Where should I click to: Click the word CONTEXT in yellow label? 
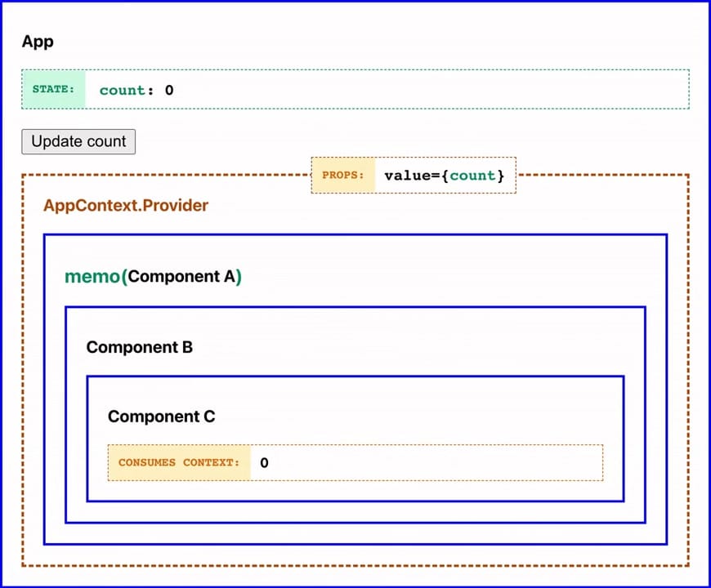(x=211, y=462)
